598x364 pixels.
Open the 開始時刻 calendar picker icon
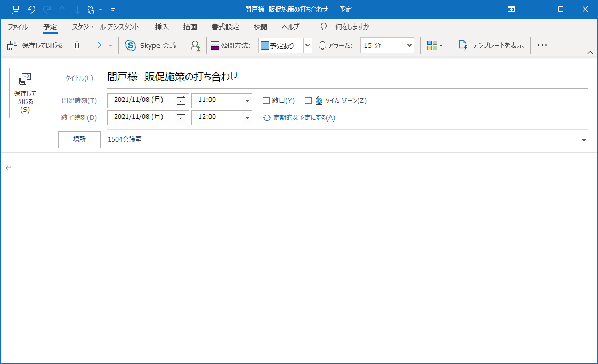[x=180, y=100]
